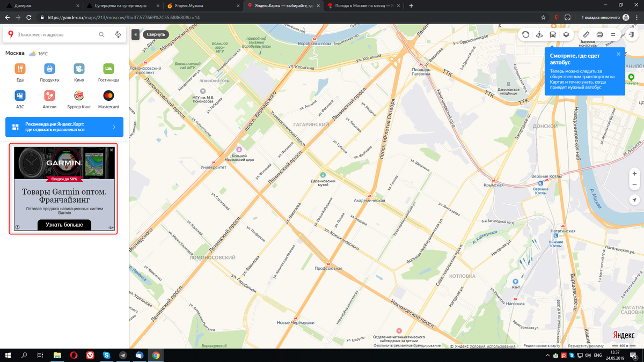The height and width of the screenshot is (362, 644).
Task: Open Opera from the taskbar
Action: [73, 355]
